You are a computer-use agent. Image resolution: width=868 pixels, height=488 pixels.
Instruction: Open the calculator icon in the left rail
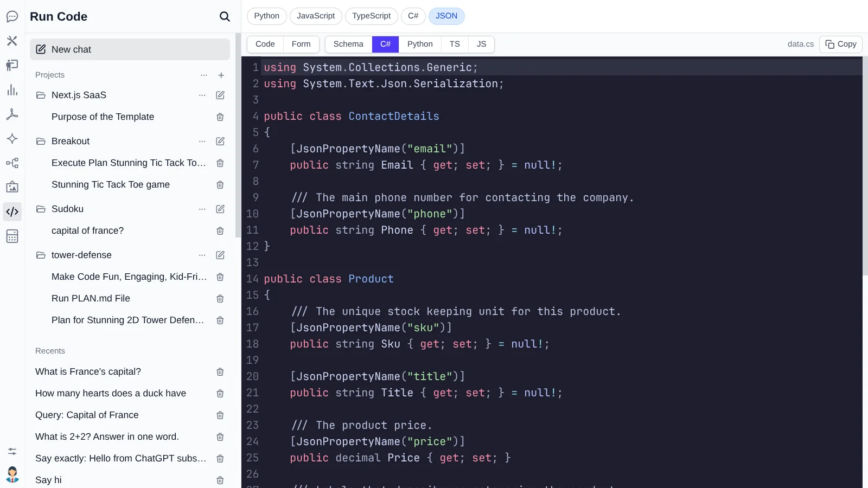[12, 236]
